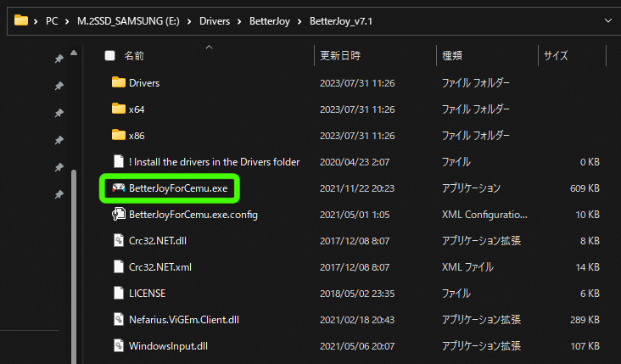Click the topmost pin icon in sidebar

coord(59,59)
